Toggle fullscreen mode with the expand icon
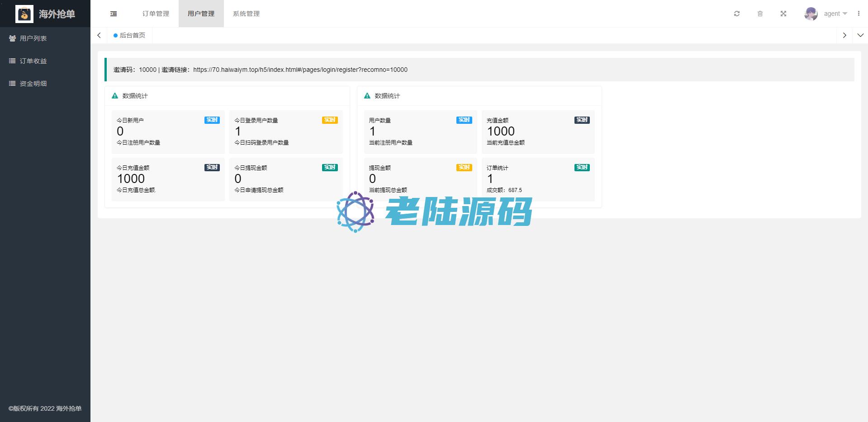This screenshot has width=868, height=422. [783, 14]
